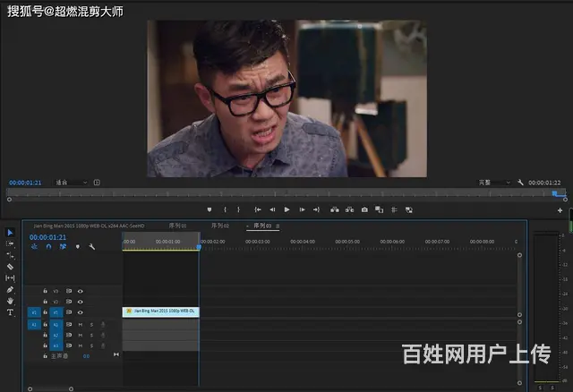Select the Hand tool
Viewport: 573px width, 392px height.
pyautogui.click(x=11, y=302)
